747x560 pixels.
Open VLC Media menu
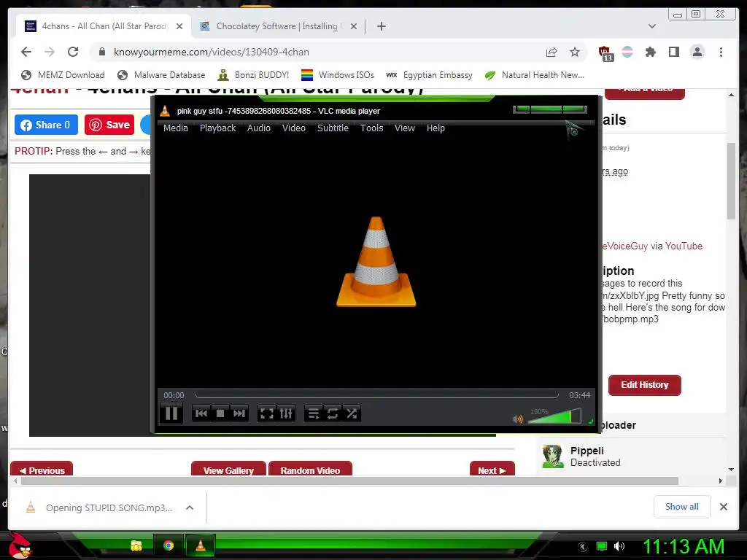176,128
